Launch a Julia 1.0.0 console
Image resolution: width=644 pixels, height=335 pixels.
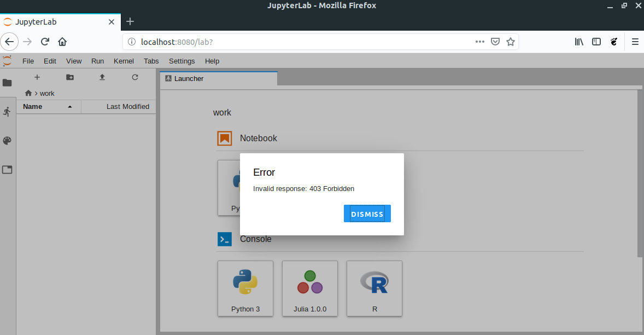pyautogui.click(x=310, y=288)
